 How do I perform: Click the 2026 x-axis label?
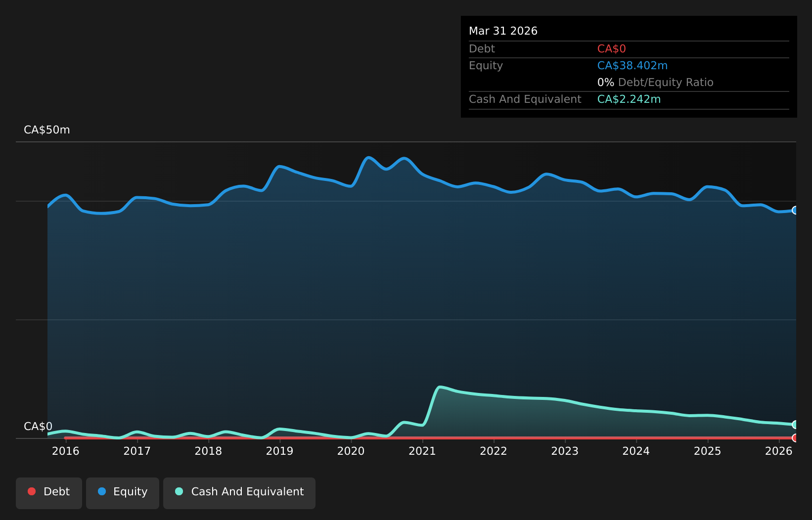pos(779,451)
